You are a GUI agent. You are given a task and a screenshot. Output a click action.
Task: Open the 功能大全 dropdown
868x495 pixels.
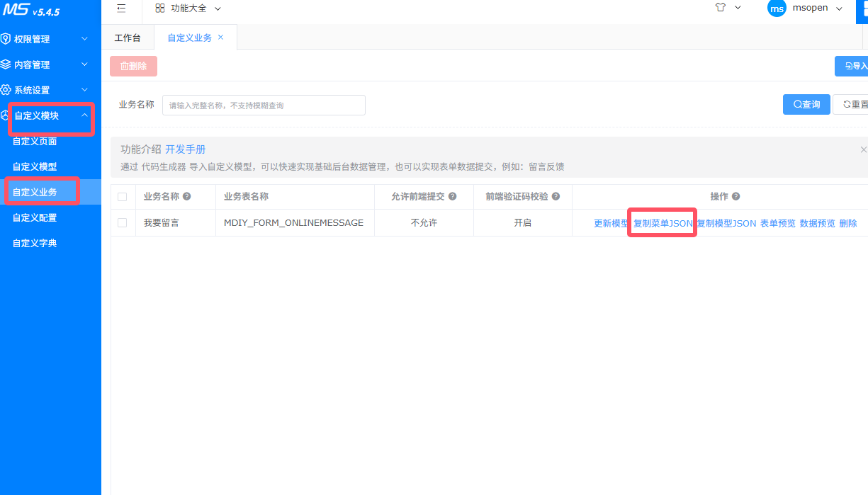188,8
